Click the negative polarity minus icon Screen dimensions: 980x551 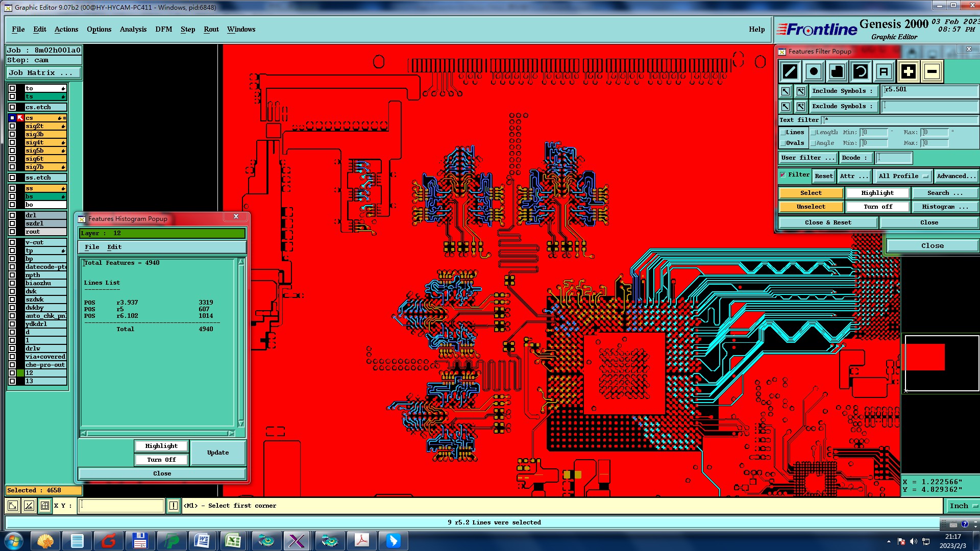click(x=932, y=71)
